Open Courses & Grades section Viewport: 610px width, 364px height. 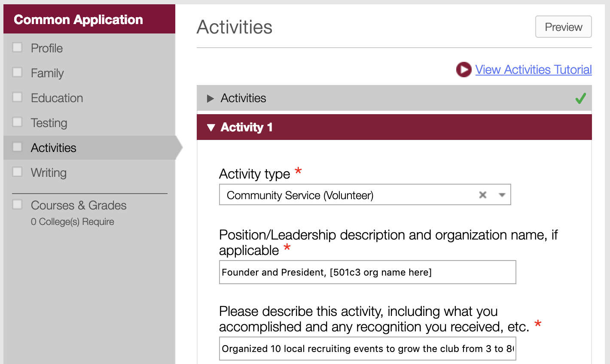[x=79, y=205]
